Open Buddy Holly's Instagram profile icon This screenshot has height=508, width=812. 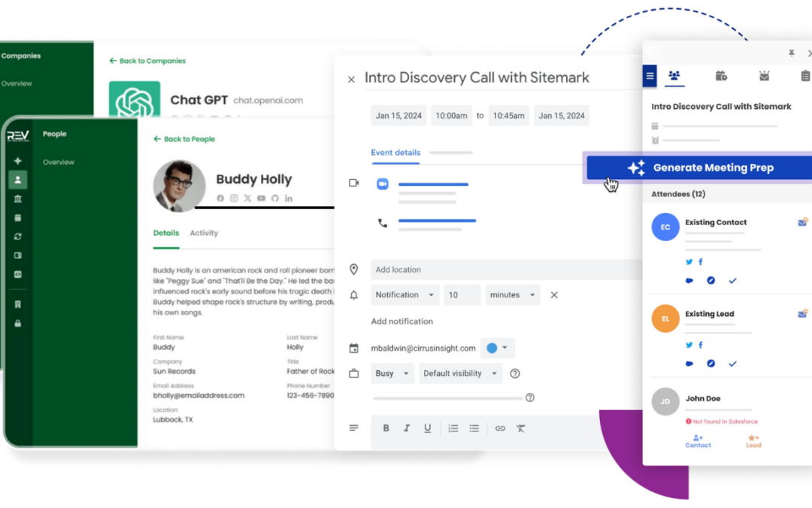[234, 198]
